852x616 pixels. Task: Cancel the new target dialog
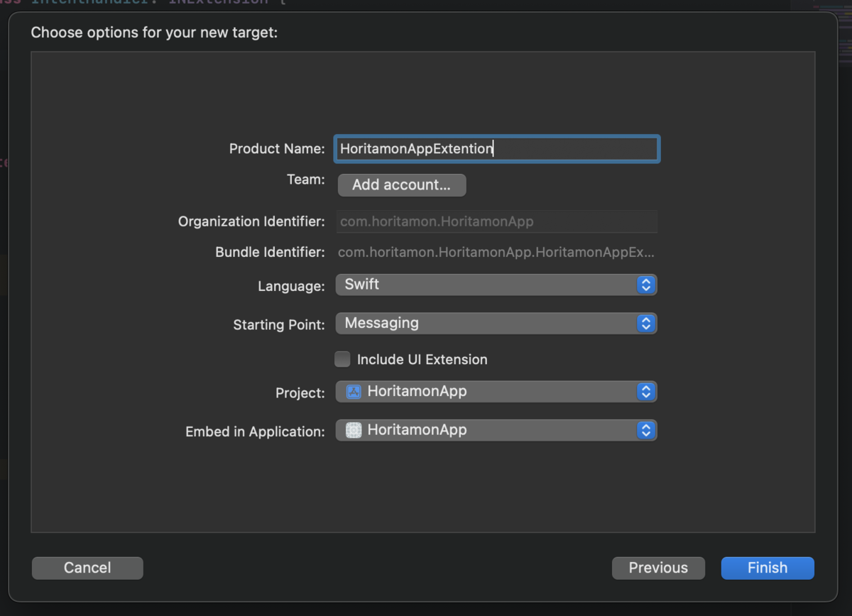(x=87, y=568)
